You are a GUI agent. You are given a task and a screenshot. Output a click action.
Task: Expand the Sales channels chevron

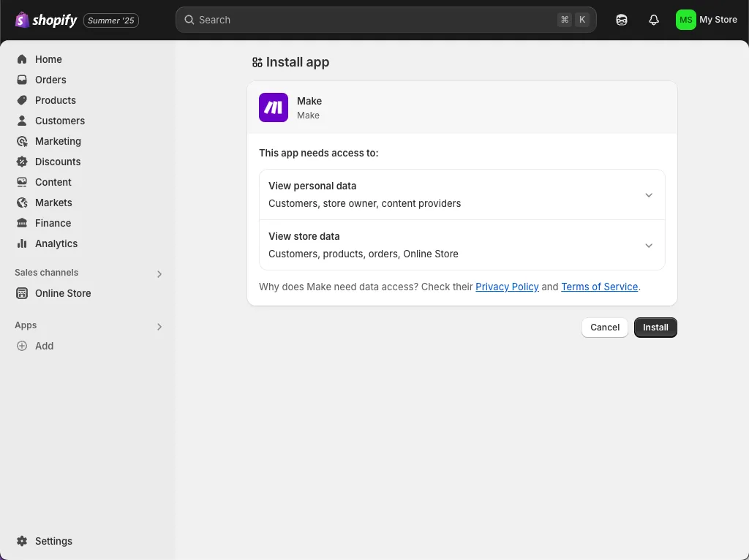(159, 274)
